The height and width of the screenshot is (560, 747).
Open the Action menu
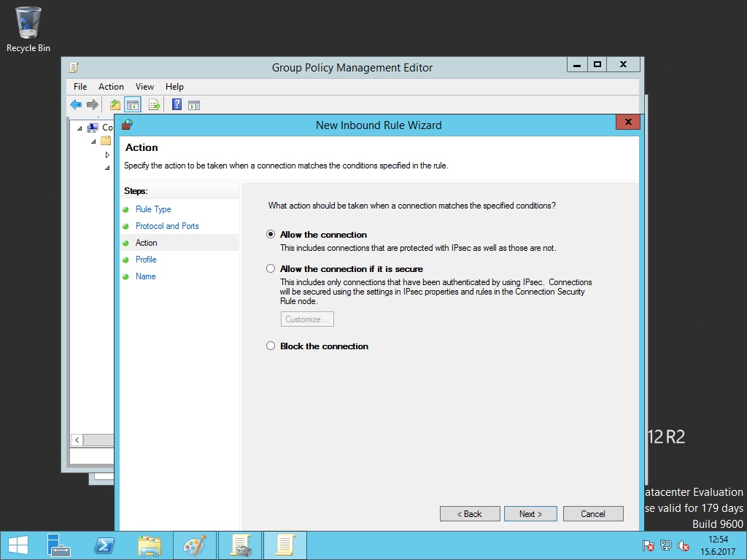(111, 87)
